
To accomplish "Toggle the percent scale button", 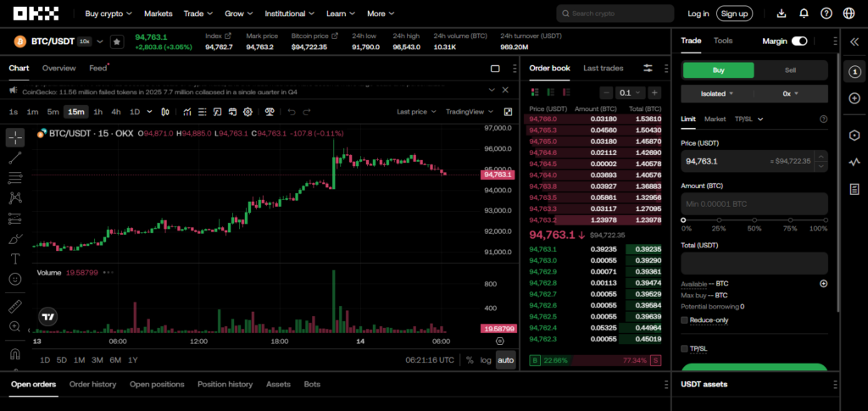I will [470, 360].
